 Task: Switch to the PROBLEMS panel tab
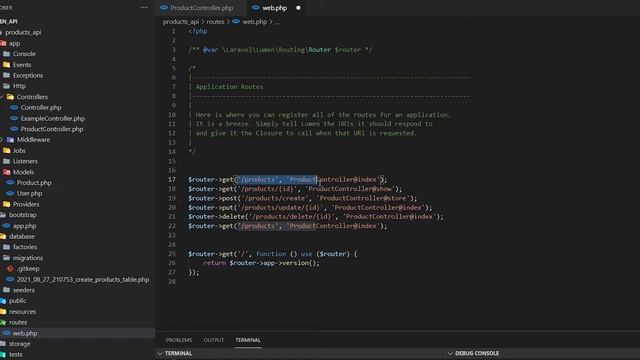179,340
